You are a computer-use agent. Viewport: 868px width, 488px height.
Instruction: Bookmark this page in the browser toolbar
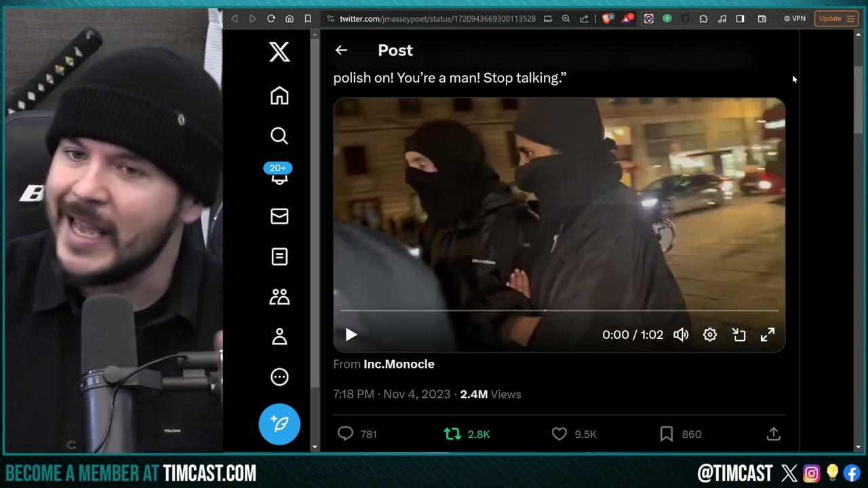(308, 19)
